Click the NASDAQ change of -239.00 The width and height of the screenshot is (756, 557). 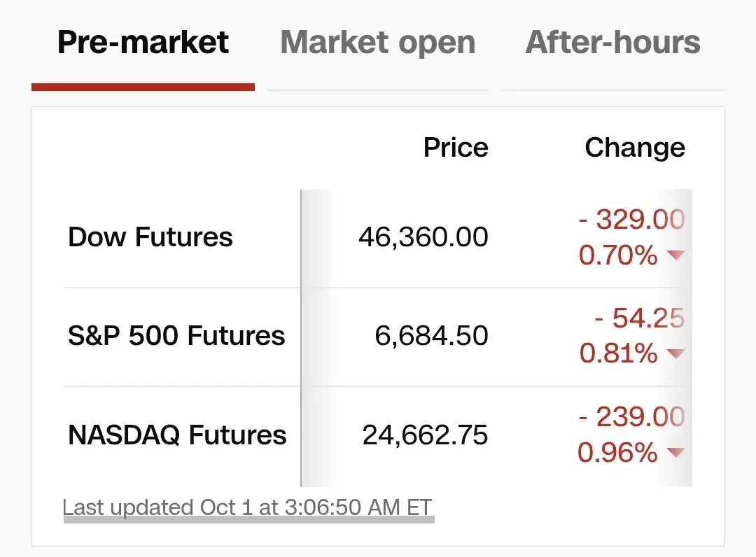[631, 417]
